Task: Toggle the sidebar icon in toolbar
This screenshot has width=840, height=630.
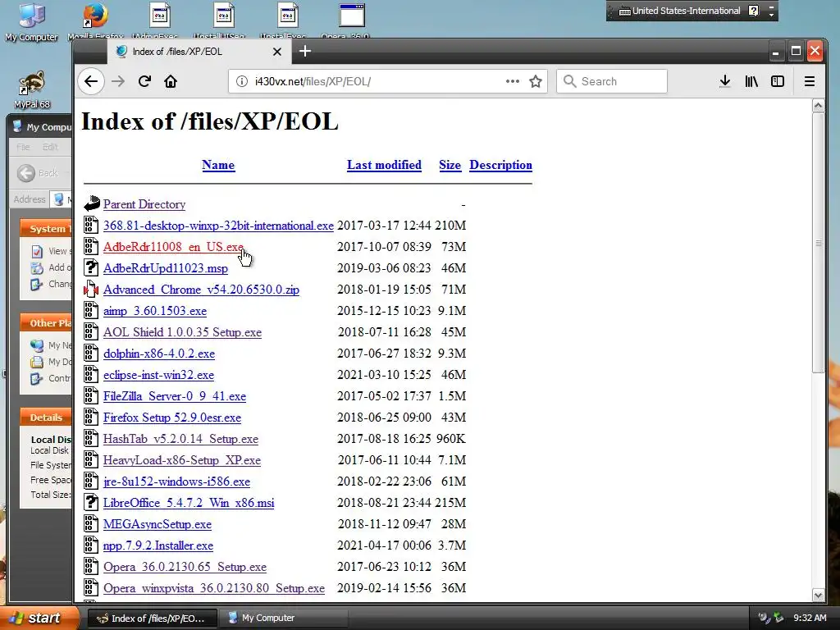Action: (x=778, y=81)
